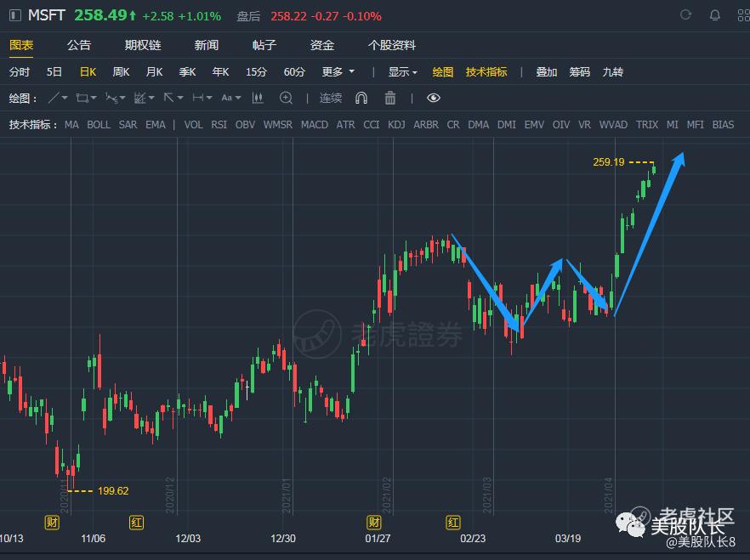
Task: Open the 帖子 posts tab
Action: (264, 45)
